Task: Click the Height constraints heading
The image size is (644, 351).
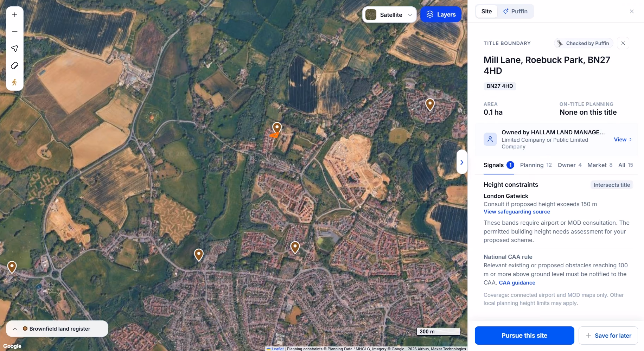Action: pos(511,185)
